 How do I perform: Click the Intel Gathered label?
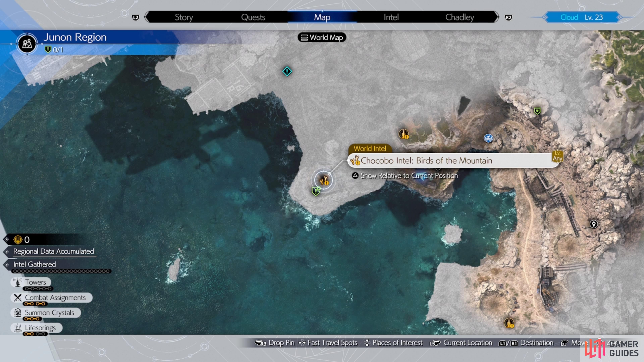coord(35,264)
